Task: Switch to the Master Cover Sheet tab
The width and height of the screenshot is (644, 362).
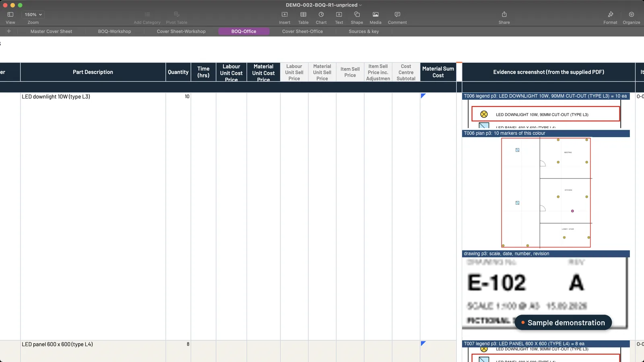Action: pos(52,31)
